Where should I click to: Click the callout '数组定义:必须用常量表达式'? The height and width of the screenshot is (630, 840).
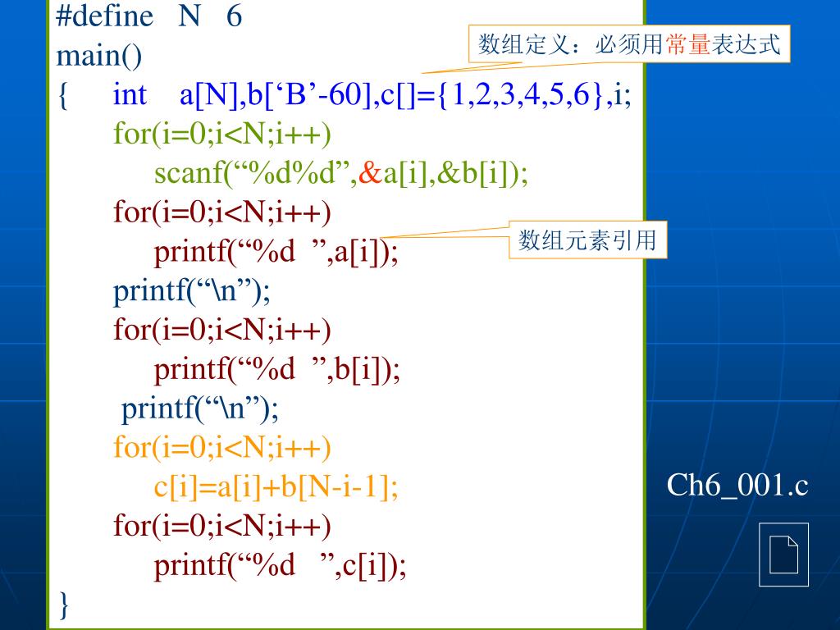click(629, 44)
